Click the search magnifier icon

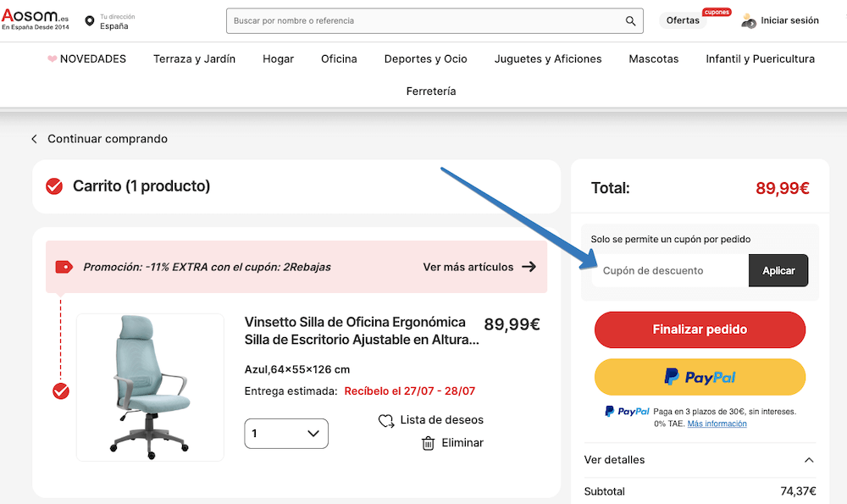(x=630, y=20)
